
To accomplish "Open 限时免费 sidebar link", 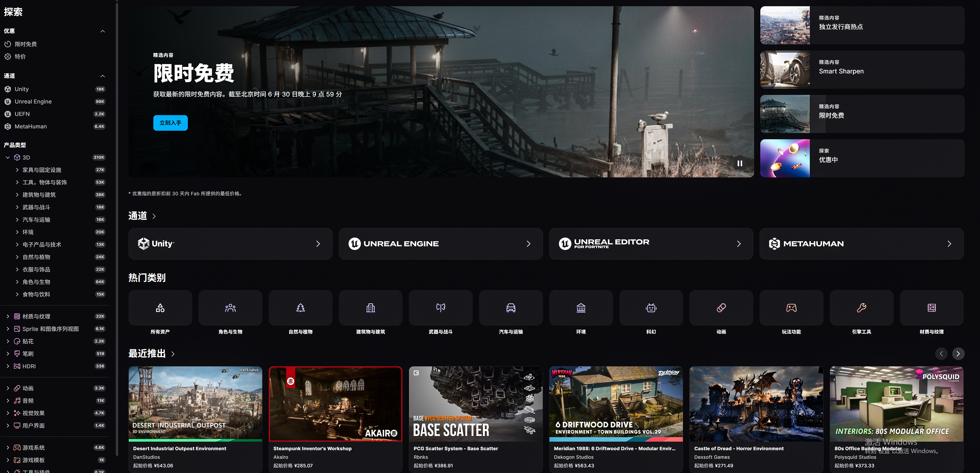I will 26,44.
